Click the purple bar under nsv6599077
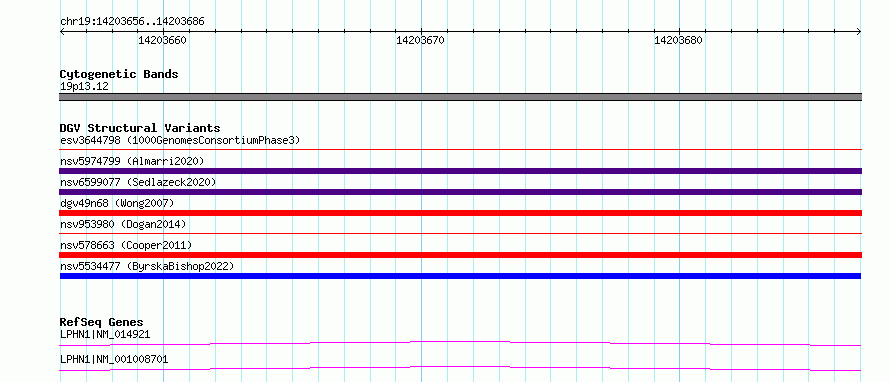Screen dimensions: 890x382 [x=460, y=192]
